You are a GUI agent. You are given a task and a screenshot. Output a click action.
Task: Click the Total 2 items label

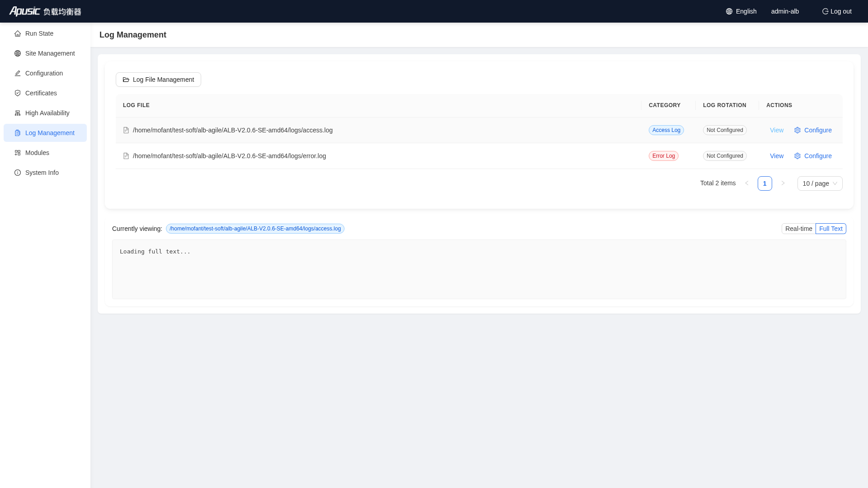[x=718, y=183]
